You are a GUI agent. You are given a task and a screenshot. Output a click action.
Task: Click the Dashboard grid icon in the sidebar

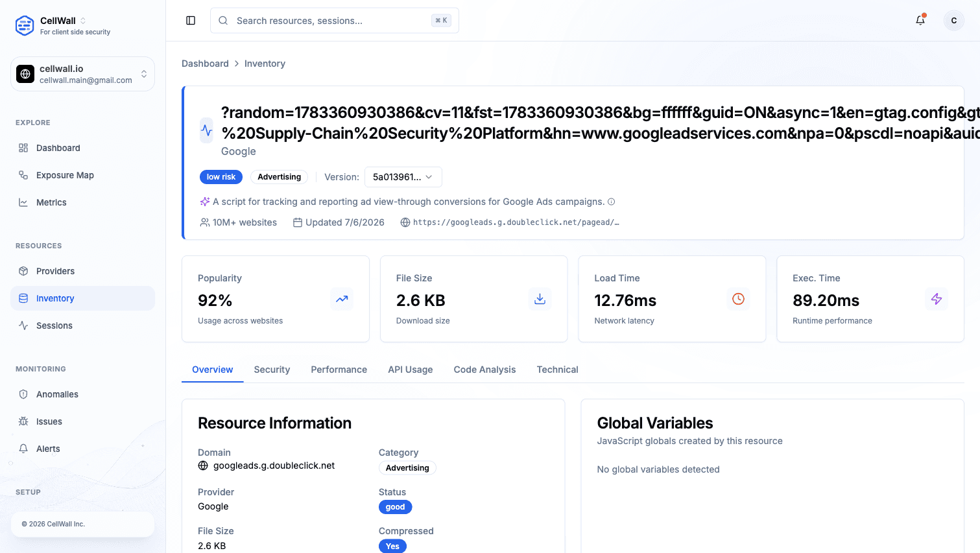point(23,148)
